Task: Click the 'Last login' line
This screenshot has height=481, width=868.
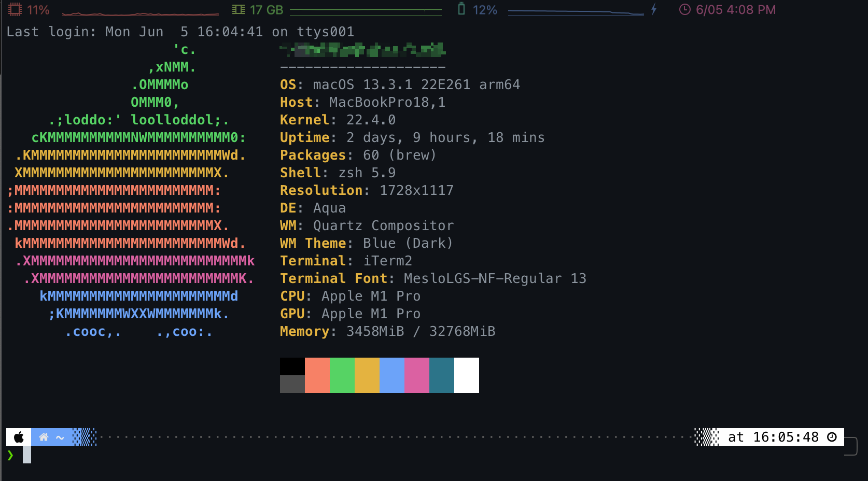Action: (180, 32)
